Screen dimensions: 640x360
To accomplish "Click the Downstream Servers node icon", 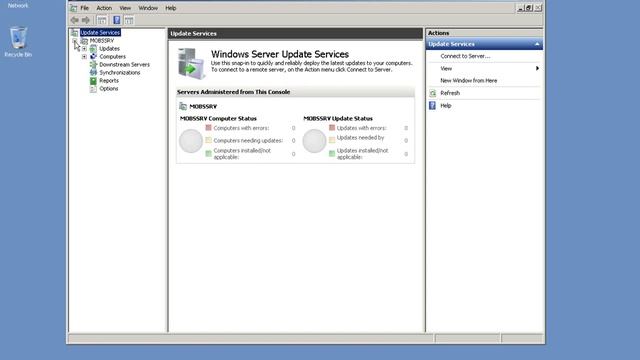I will tap(93, 64).
